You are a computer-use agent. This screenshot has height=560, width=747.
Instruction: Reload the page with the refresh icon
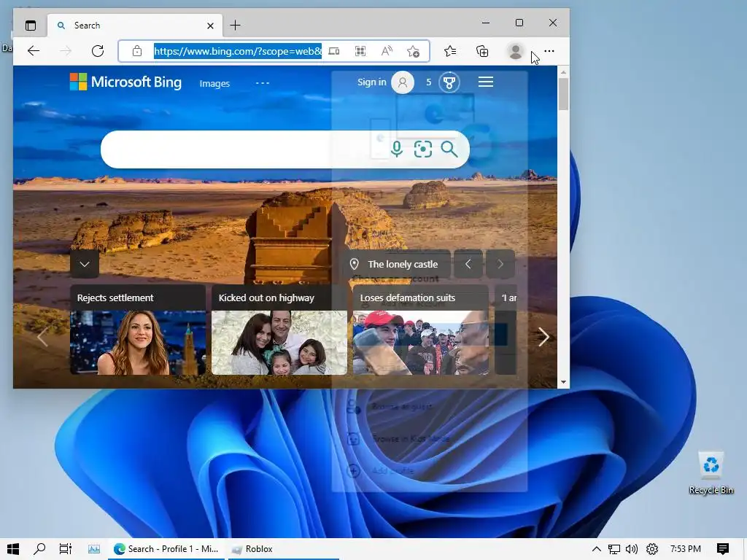click(x=98, y=51)
